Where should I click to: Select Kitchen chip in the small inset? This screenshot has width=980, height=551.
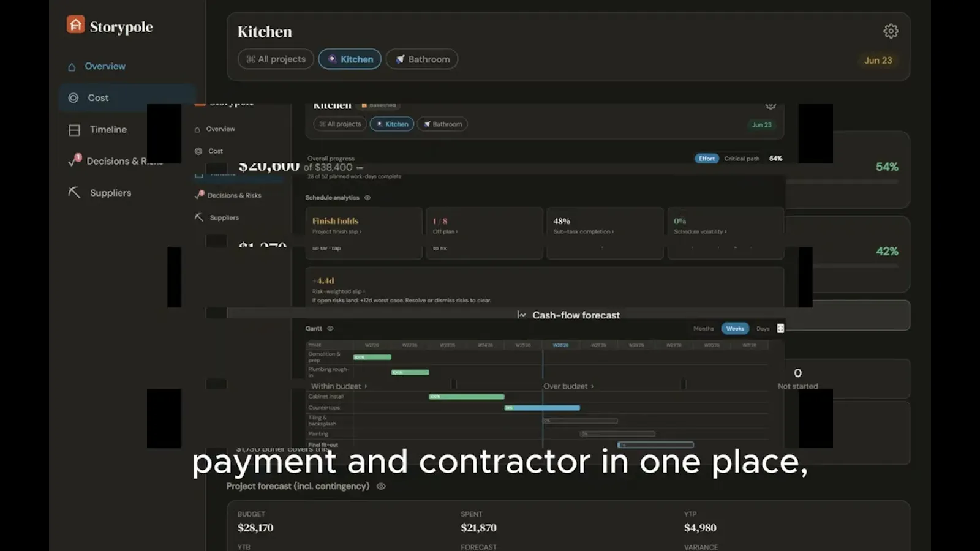coord(392,124)
